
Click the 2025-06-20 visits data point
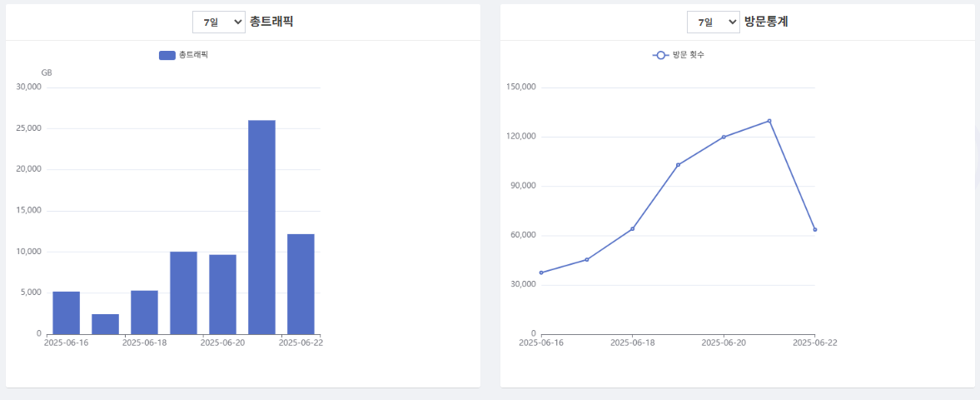[x=724, y=137]
